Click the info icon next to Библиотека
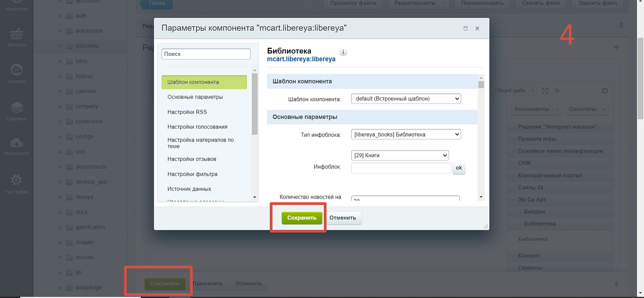This screenshot has width=644, height=298. [x=343, y=52]
